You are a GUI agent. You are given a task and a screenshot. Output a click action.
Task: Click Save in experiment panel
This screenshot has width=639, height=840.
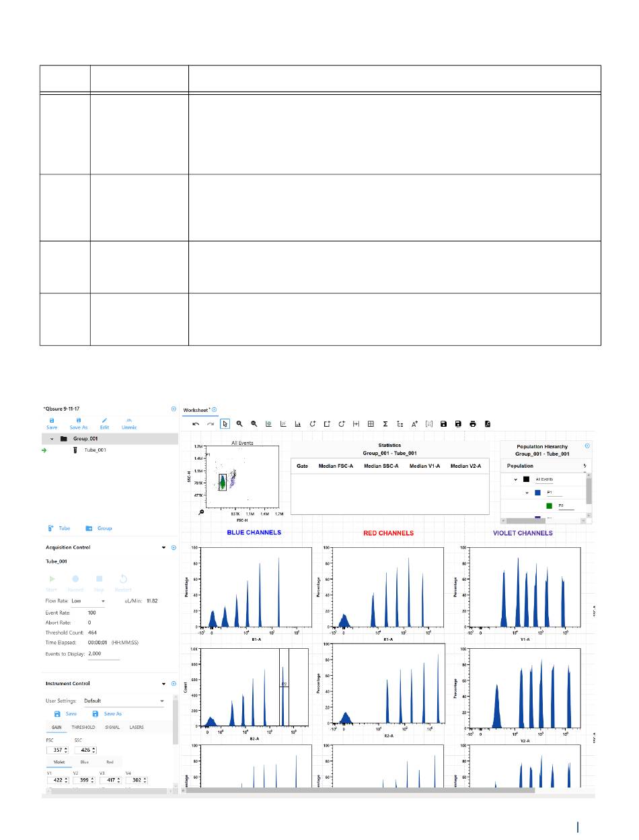click(x=52, y=423)
